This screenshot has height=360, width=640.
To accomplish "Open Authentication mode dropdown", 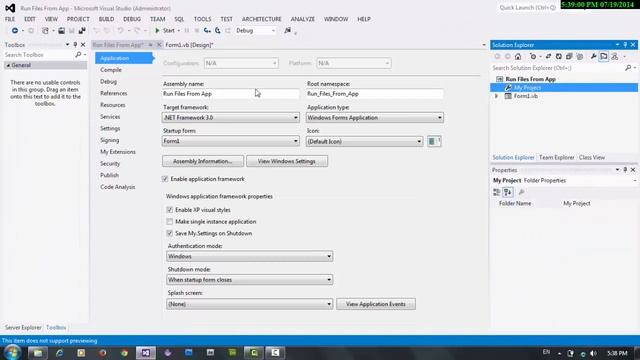I will tap(249, 256).
